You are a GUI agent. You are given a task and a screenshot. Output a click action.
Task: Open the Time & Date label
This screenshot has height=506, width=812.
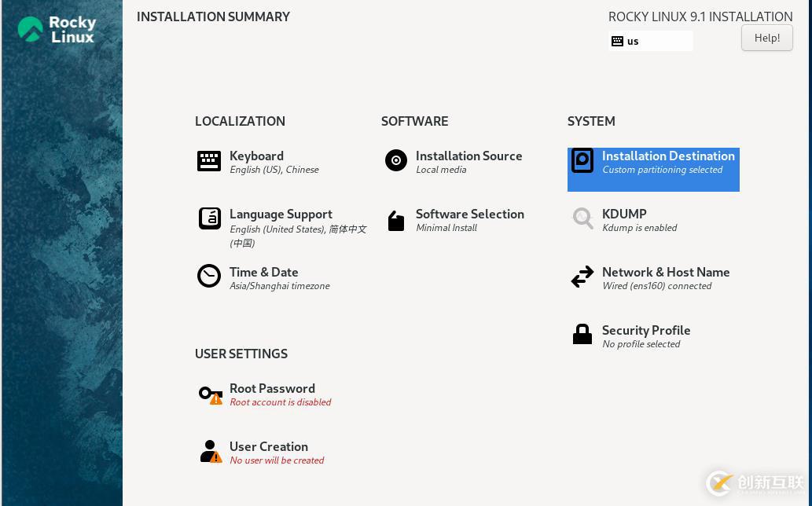(263, 272)
